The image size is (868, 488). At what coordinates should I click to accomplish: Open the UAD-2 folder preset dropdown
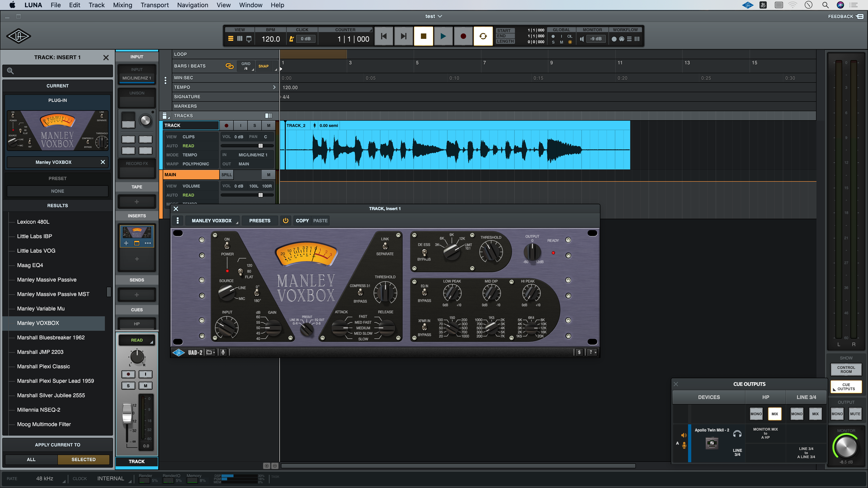click(210, 352)
